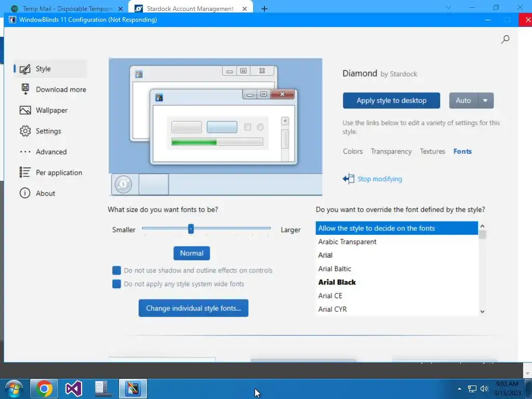Click the font list scrollbar thumb
532x399 pixels.
pyautogui.click(x=482, y=235)
